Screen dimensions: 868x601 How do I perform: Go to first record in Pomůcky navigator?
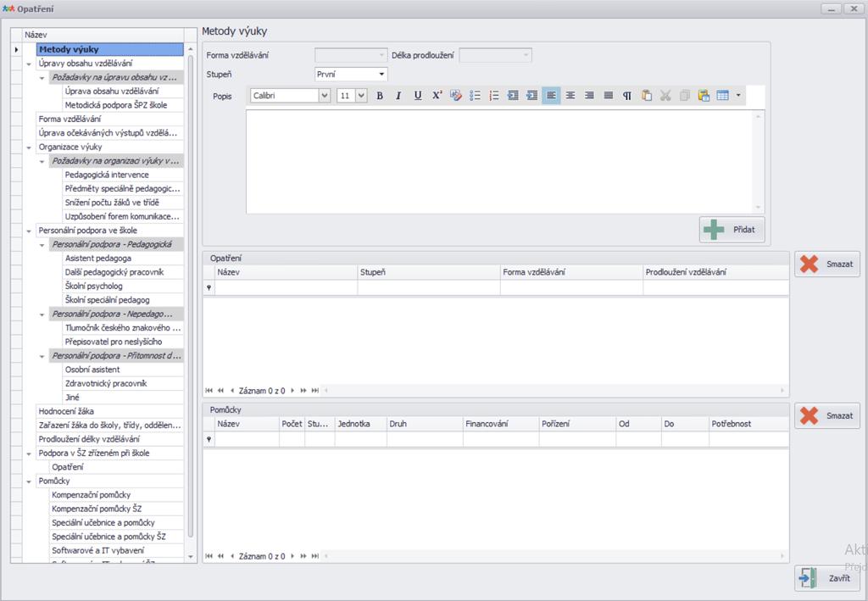tap(209, 556)
